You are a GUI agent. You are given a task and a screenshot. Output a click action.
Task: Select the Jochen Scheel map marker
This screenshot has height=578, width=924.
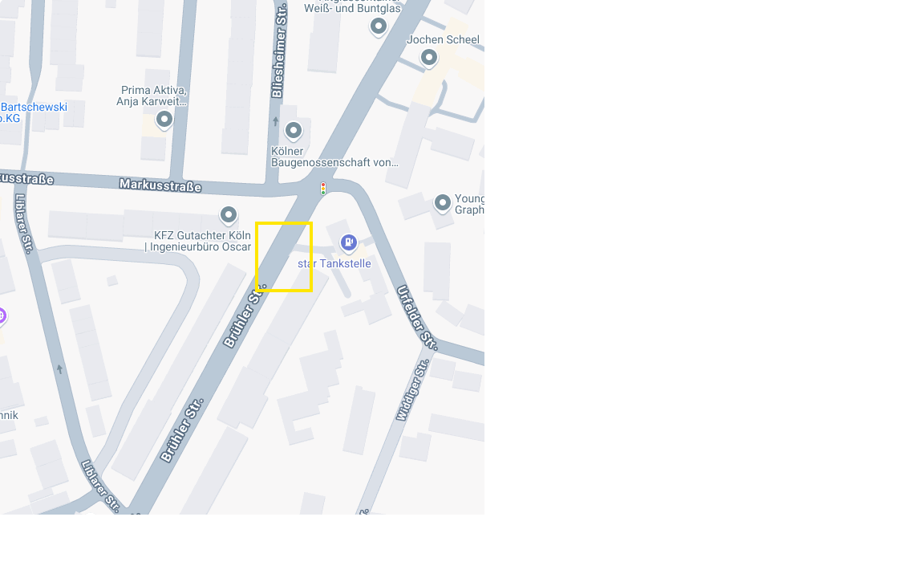[x=429, y=58]
